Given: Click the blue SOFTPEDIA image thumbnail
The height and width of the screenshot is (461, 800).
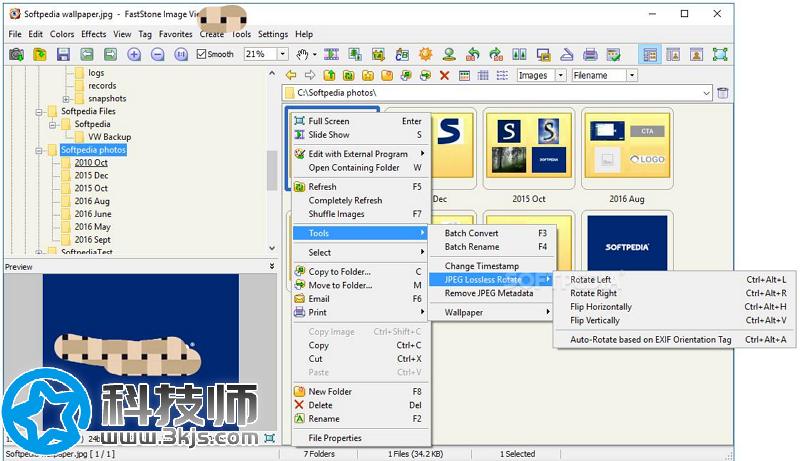Looking at the screenshot, I should pyautogui.click(x=627, y=243).
